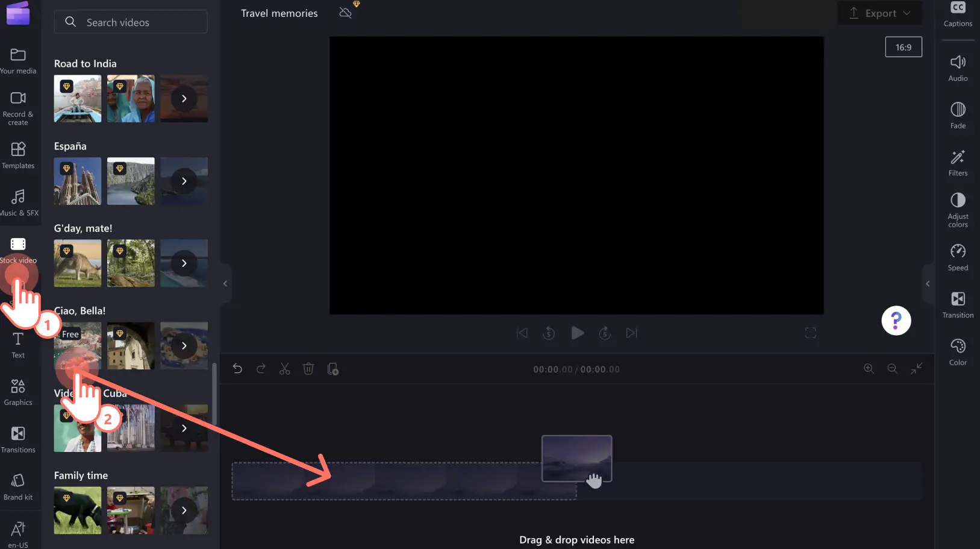Select the G'day mate kangaroo thumbnail
This screenshot has height=549, width=980.
pyautogui.click(x=78, y=263)
